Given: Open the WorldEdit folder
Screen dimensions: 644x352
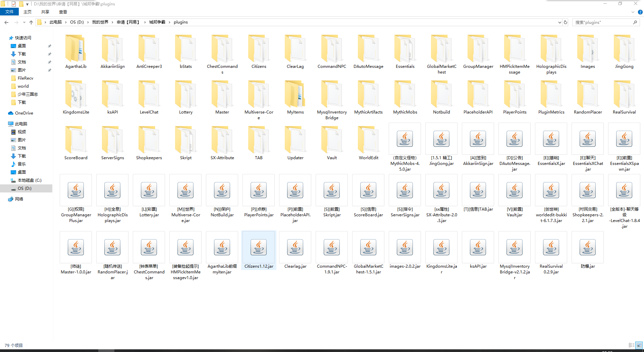Looking at the screenshot, I should 368,140.
